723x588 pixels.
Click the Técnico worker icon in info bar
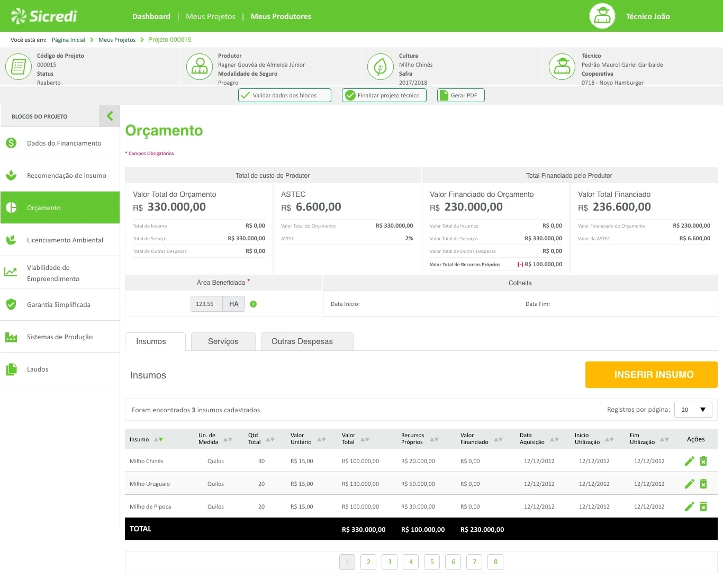[562, 67]
